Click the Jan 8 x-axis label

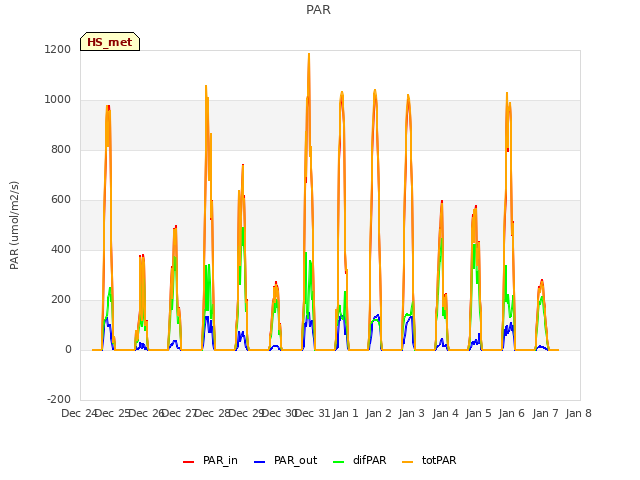tap(578, 413)
